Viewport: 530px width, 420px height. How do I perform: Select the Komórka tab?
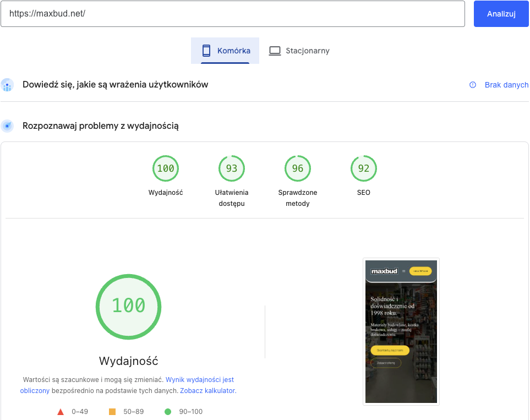225,50
